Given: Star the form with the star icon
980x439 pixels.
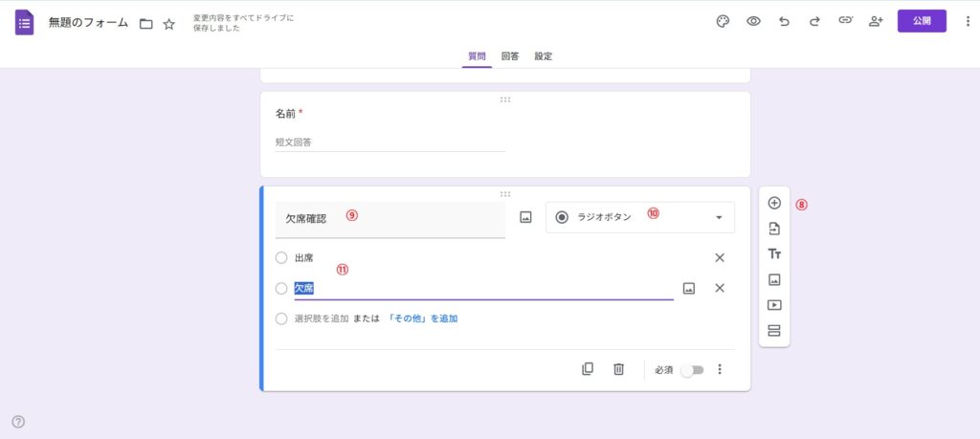Looking at the screenshot, I should (169, 24).
